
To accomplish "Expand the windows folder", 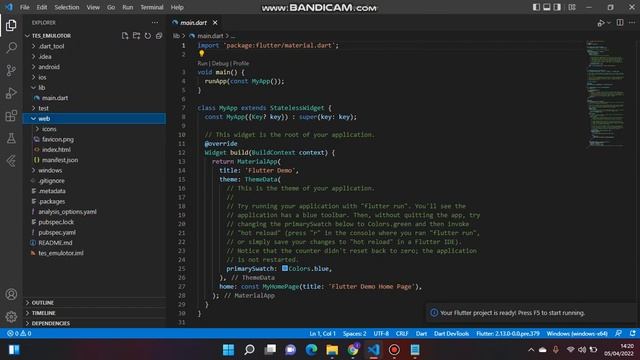I will coord(95,170).
